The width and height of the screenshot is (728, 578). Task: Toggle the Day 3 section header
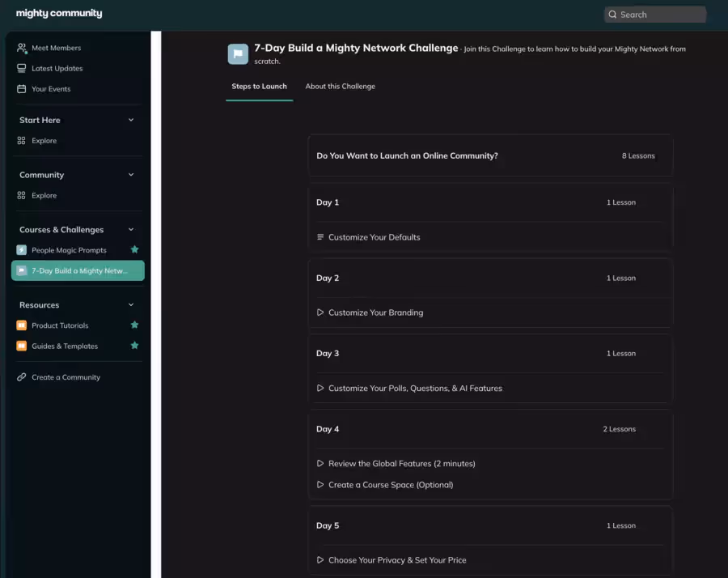(x=490, y=354)
